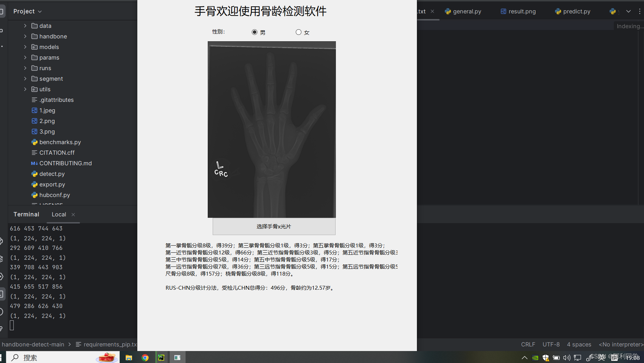Screen dimensions: 644x363
Task: Expand the segment folder
Action: pos(25,79)
